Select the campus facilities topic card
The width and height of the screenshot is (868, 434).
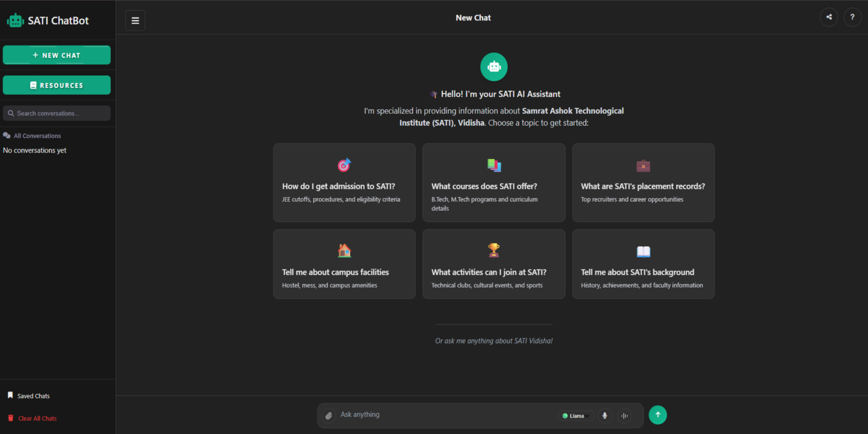(x=344, y=264)
